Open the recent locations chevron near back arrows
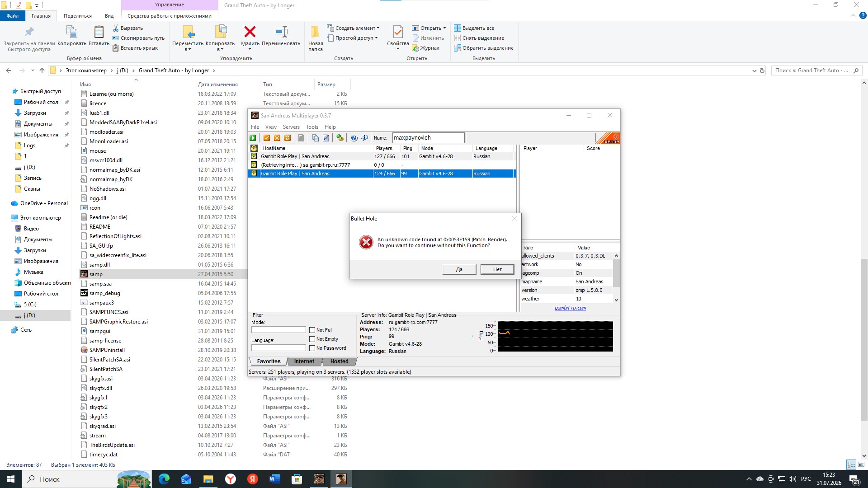This screenshot has width=868, height=488. [x=33, y=70]
